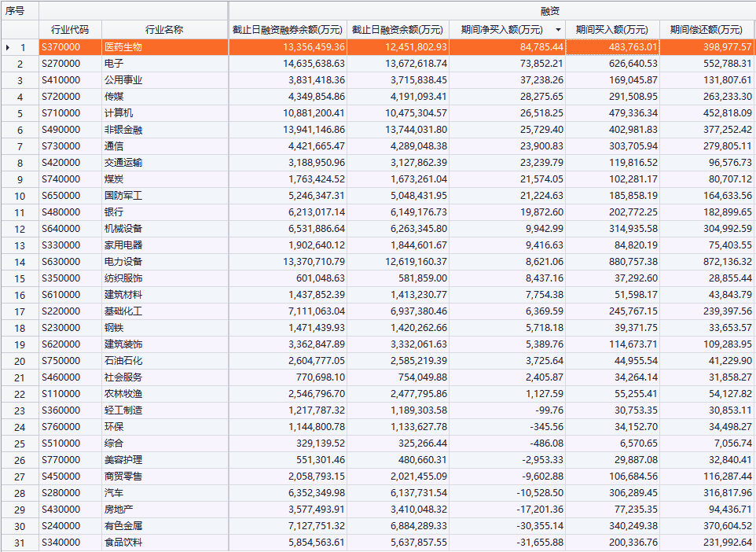Viewport: 756px width, 552px height.
Task: Click the 截止日融资融券余额(万元) column header
Action: pyautogui.click(x=288, y=30)
